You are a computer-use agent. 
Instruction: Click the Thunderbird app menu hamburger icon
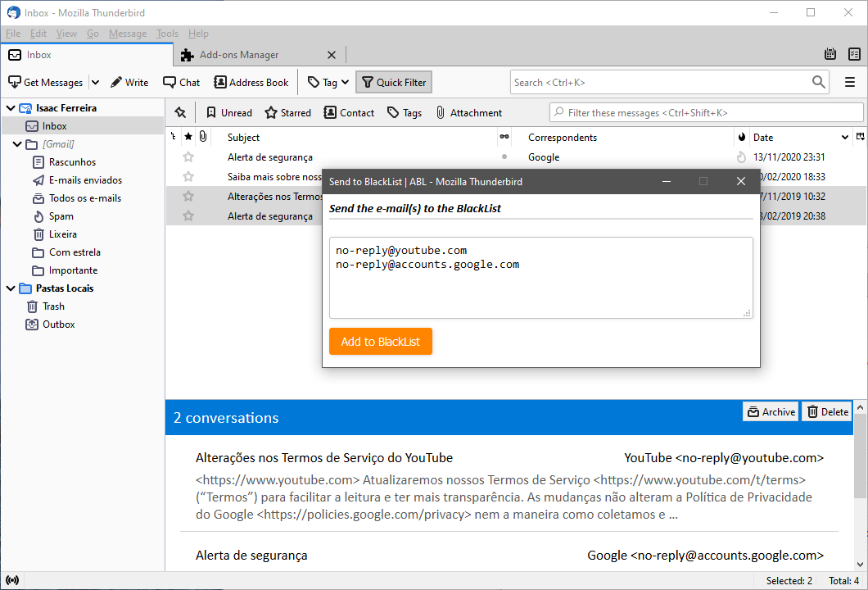click(x=850, y=83)
